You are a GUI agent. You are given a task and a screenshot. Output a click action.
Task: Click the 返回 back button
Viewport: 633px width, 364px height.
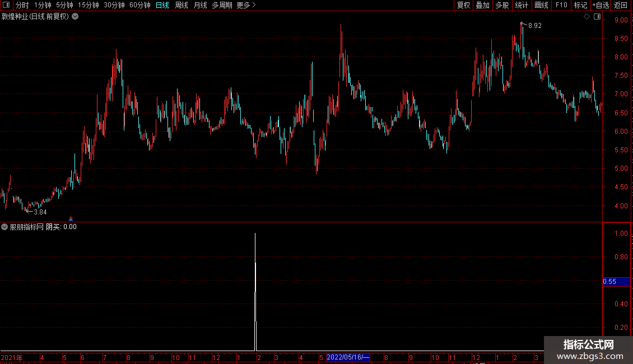click(621, 5)
